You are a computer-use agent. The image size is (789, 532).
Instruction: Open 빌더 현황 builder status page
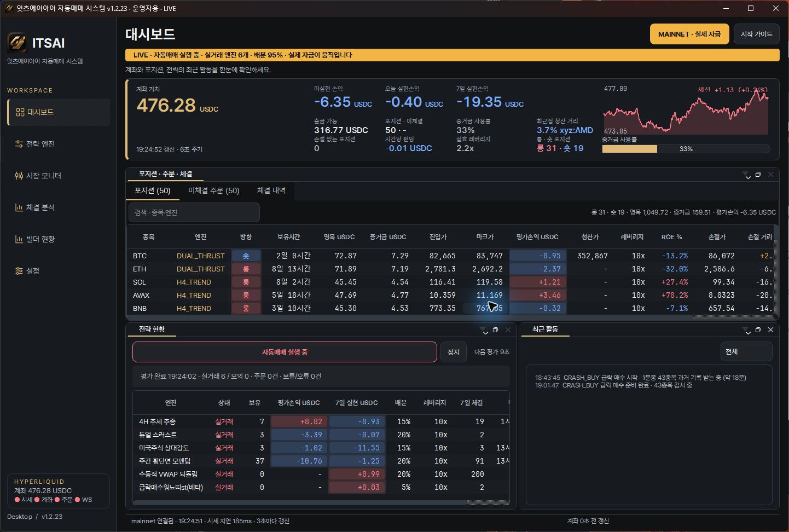59,239
